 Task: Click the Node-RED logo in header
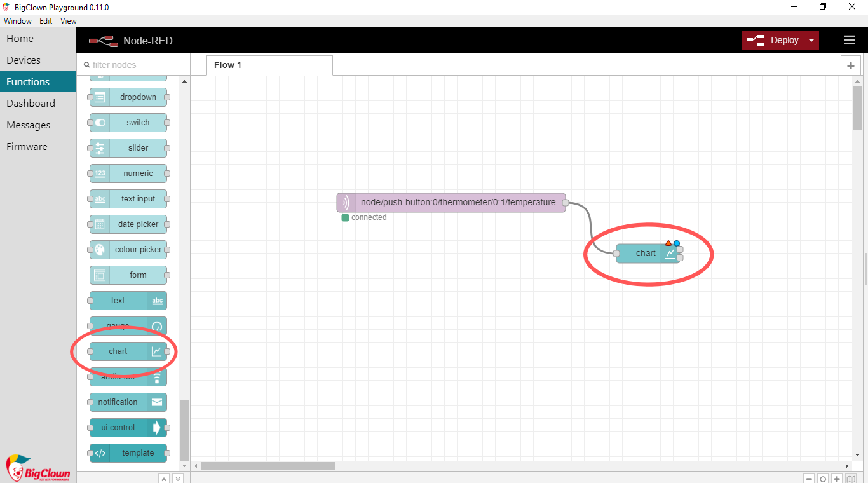(104, 41)
